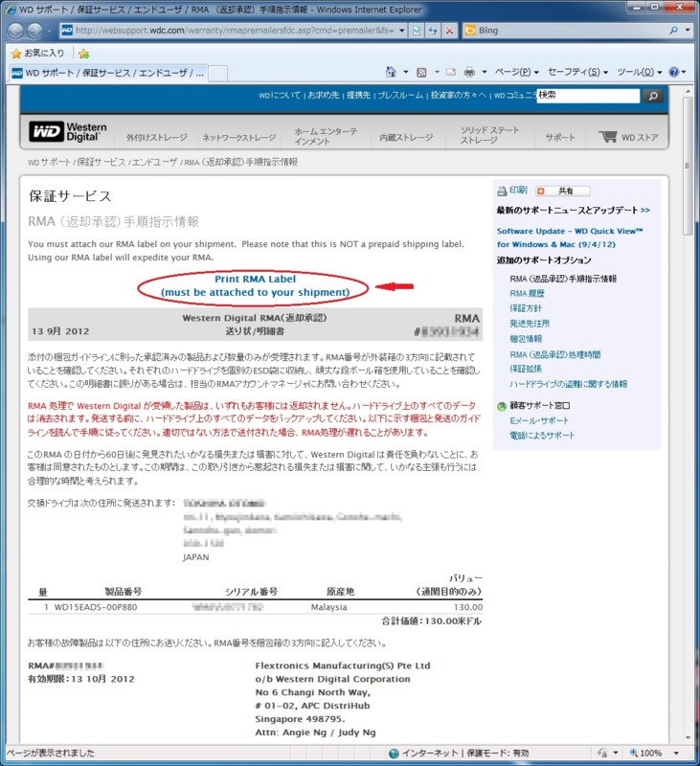Click the RSS feeds icon
This screenshot has height=766, width=700.
tap(421, 73)
